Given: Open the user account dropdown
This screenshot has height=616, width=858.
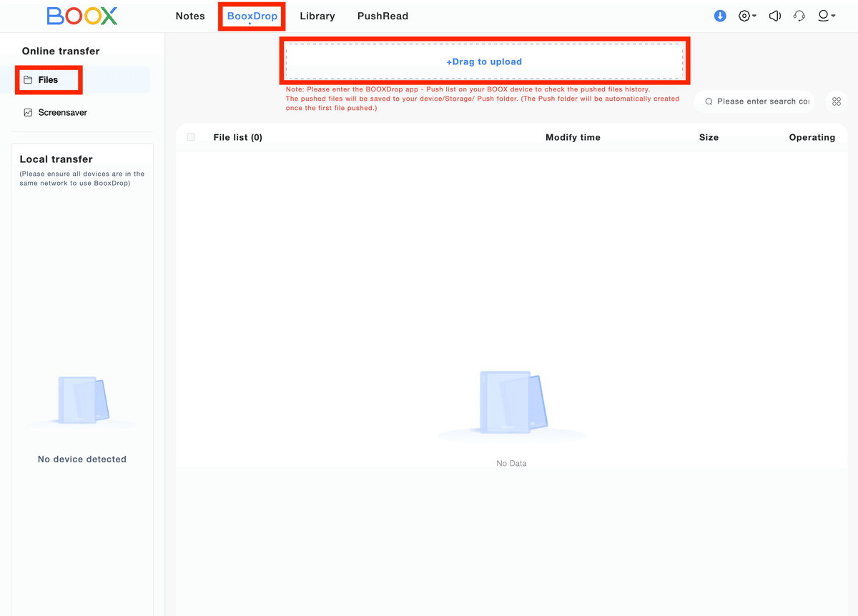Looking at the screenshot, I should click(x=827, y=16).
